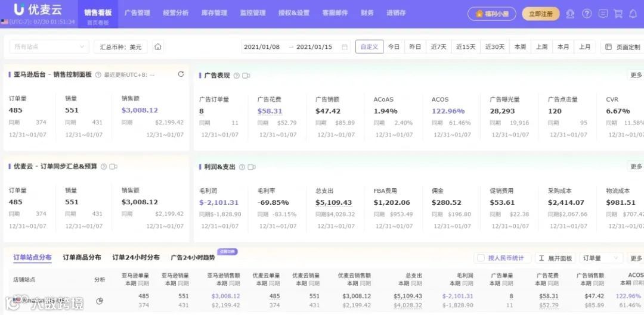Click the pie chart 分析 icon in store row

click(x=99, y=301)
